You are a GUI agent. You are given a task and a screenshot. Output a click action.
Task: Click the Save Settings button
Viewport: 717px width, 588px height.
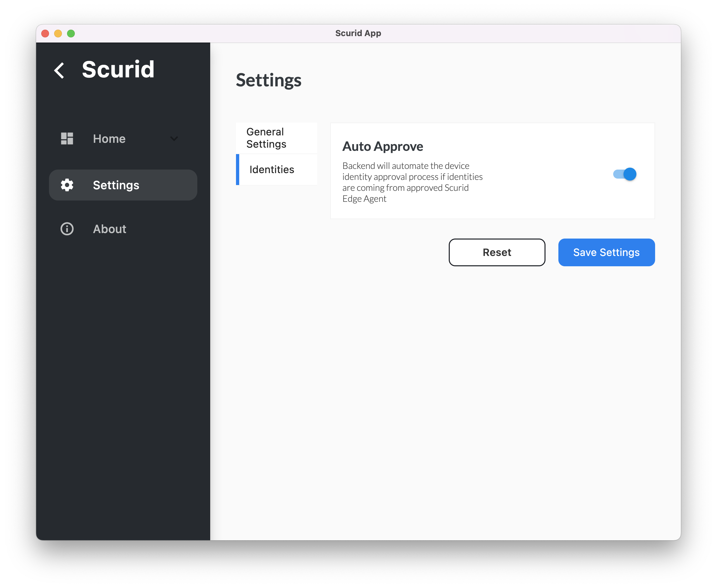[x=606, y=252]
